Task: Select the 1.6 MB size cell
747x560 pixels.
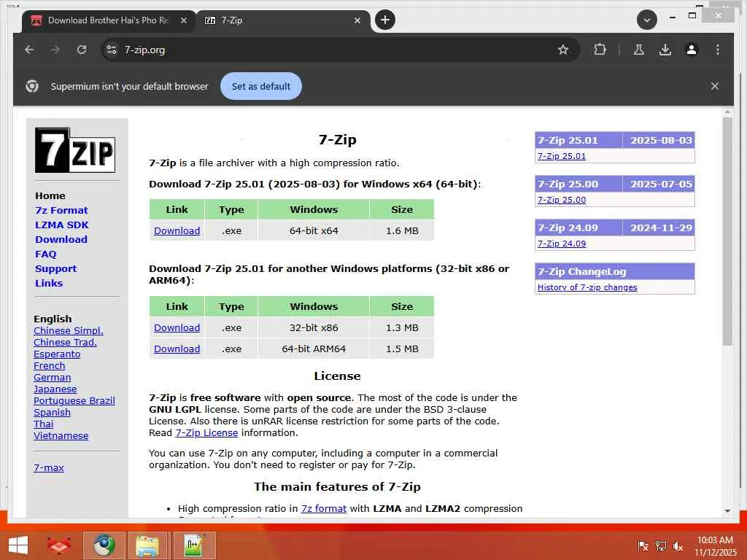Action: tap(402, 230)
